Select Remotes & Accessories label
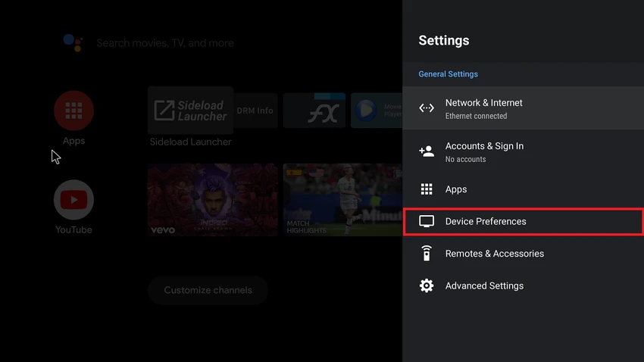This screenshot has width=644, height=362. pos(495,254)
